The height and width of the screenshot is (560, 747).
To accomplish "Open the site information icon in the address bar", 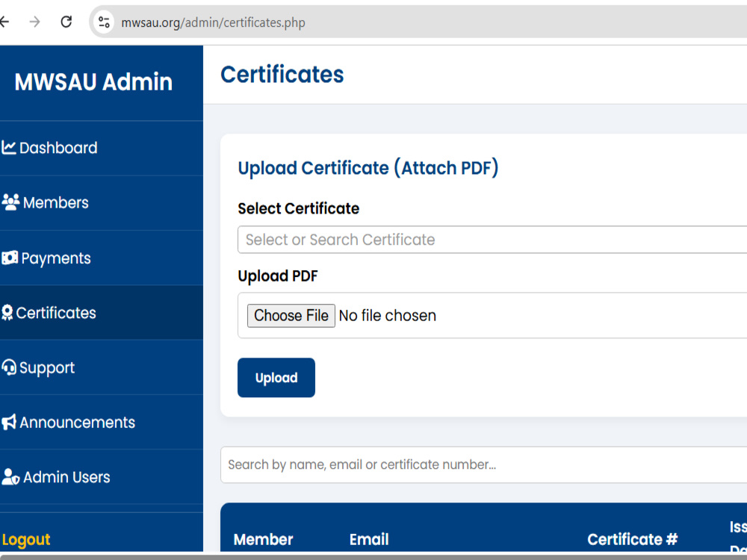I will pyautogui.click(x=104, y=22).
